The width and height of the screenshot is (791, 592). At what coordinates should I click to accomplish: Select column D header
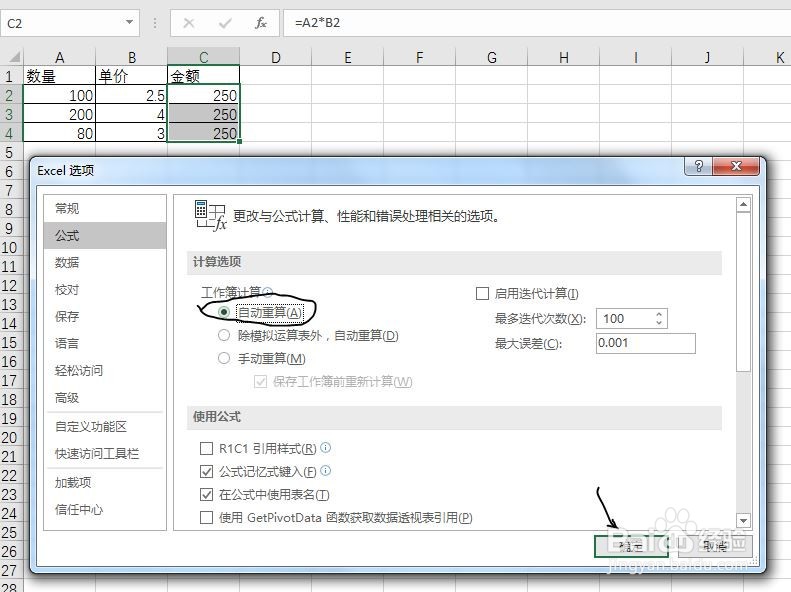pyautogui.click(x=275, y=57)
